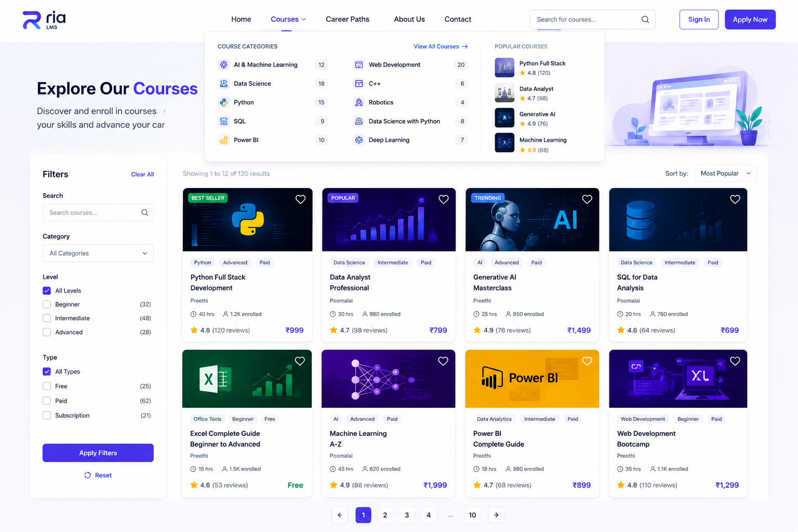Click the ria LMS logo
798x532 pixels.
pyautogui.click(x=44, y=20)
